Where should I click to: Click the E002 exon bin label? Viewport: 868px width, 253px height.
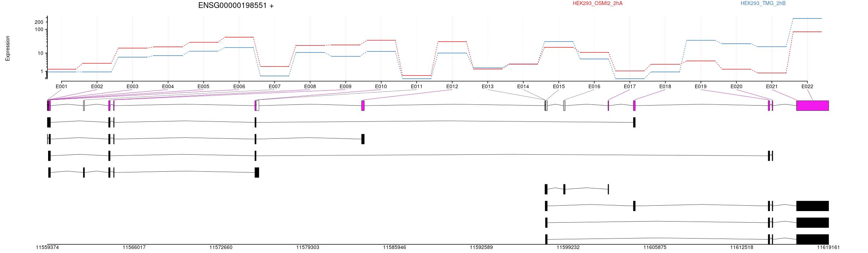[97, 86]
